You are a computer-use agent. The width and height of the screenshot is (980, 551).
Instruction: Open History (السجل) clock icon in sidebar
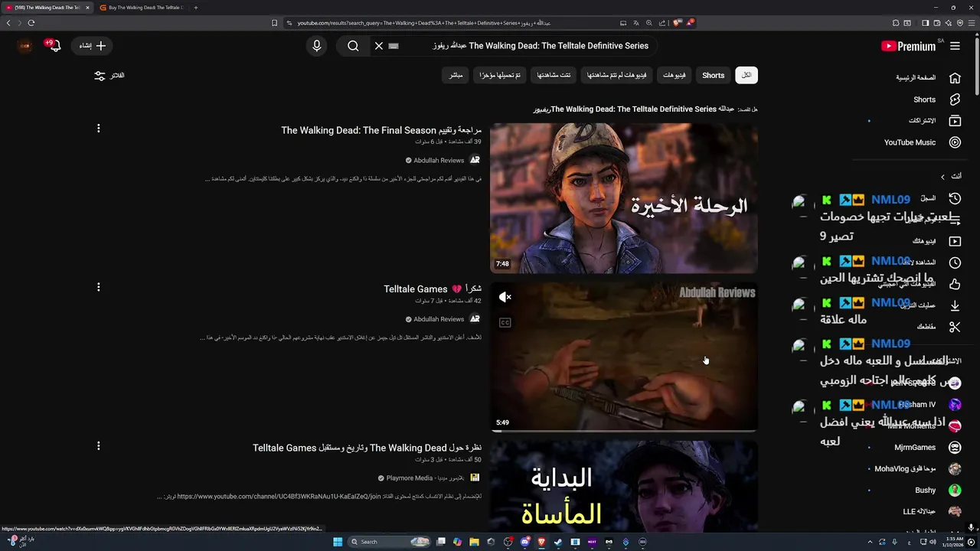955,198
